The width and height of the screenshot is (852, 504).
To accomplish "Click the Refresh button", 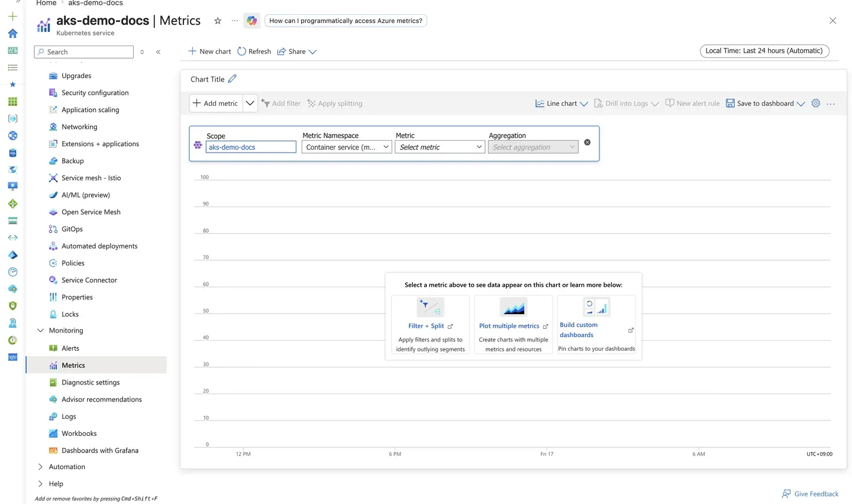I will coord(254,51).
